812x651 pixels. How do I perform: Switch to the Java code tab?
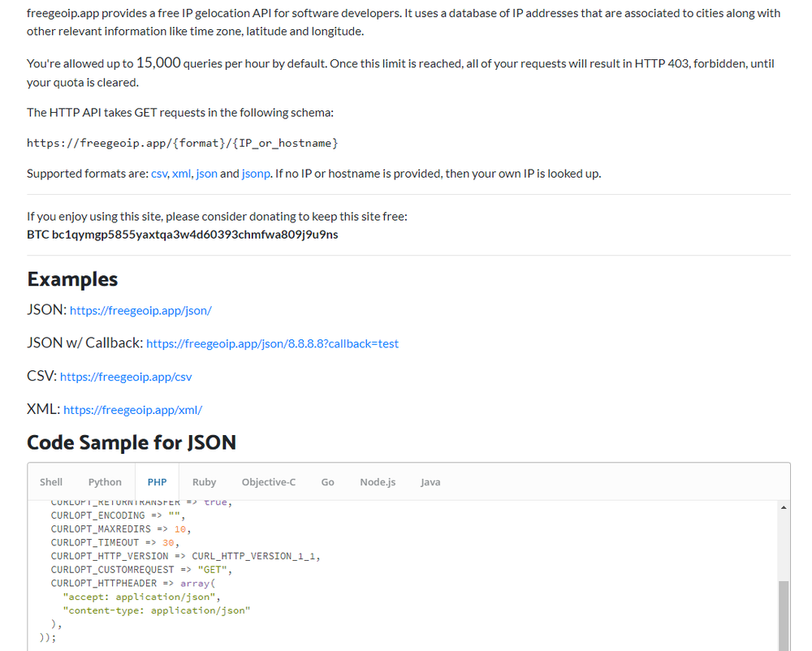click(x=430, y=481)
